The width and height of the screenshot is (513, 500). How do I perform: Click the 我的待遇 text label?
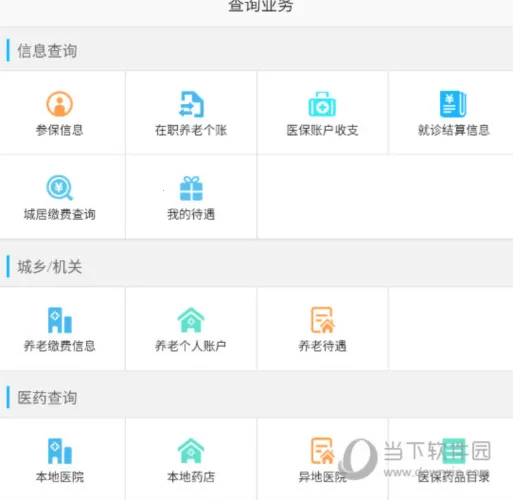[x=191, y=214]
